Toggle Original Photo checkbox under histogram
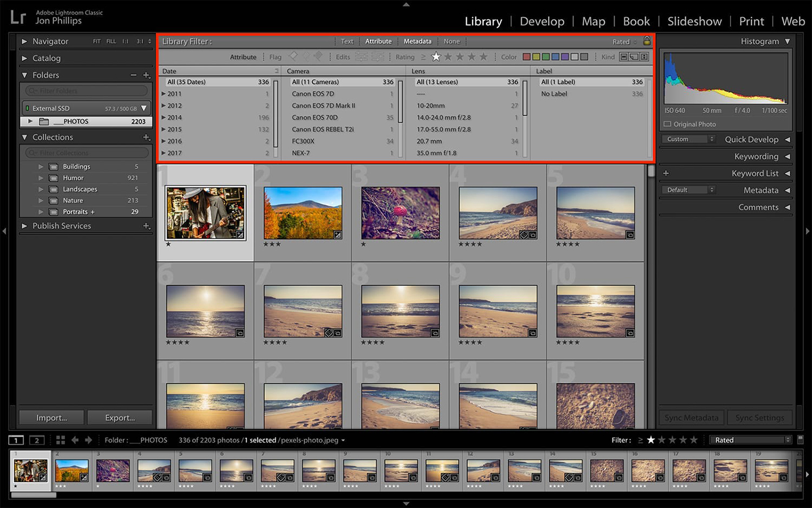The width and height of the screenshot is (812, 508). point(667,124)
